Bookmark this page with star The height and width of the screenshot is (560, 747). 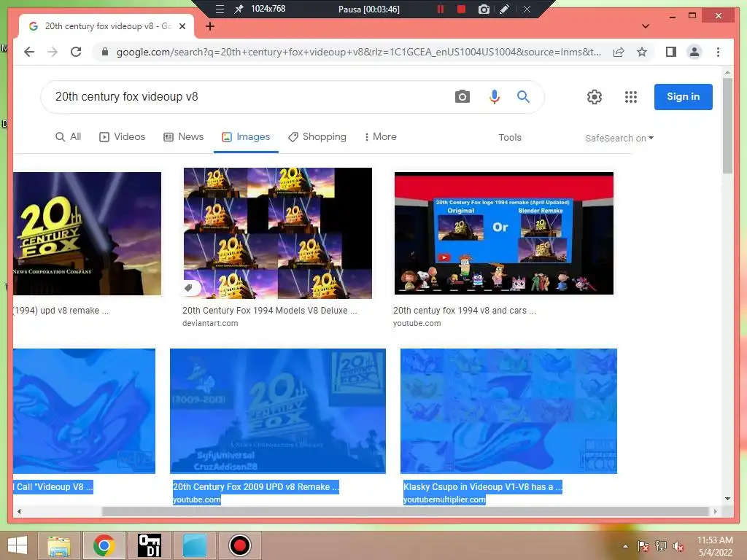click(642, 52)
